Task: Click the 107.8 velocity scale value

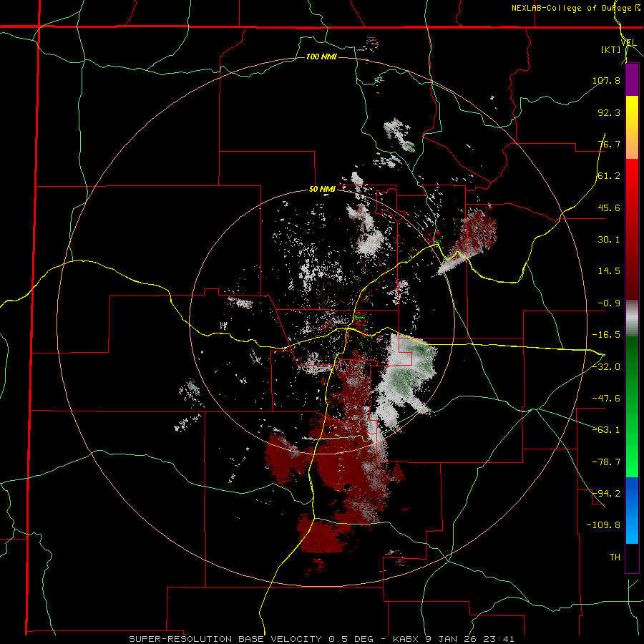Action: (x=606, y=80)
